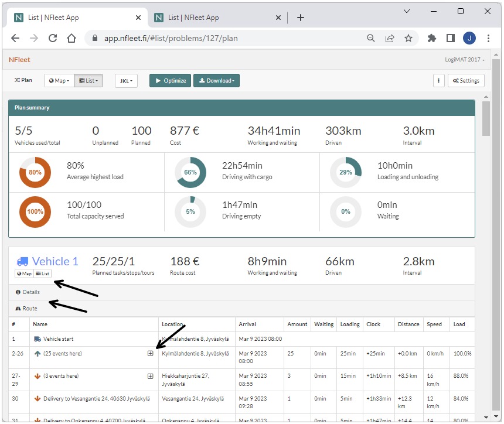504x424 pixels.
Task: Start optimization with Optimize button
Action: 170,81
